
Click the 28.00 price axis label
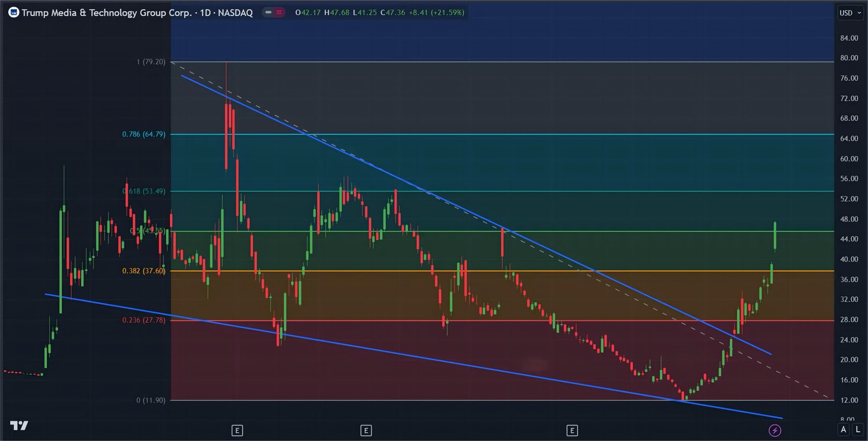click(849, 319)
